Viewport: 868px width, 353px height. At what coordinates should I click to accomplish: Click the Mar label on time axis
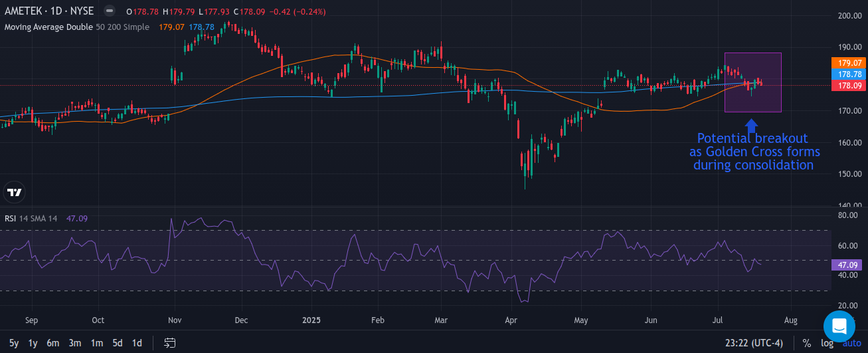pos(441,320)
